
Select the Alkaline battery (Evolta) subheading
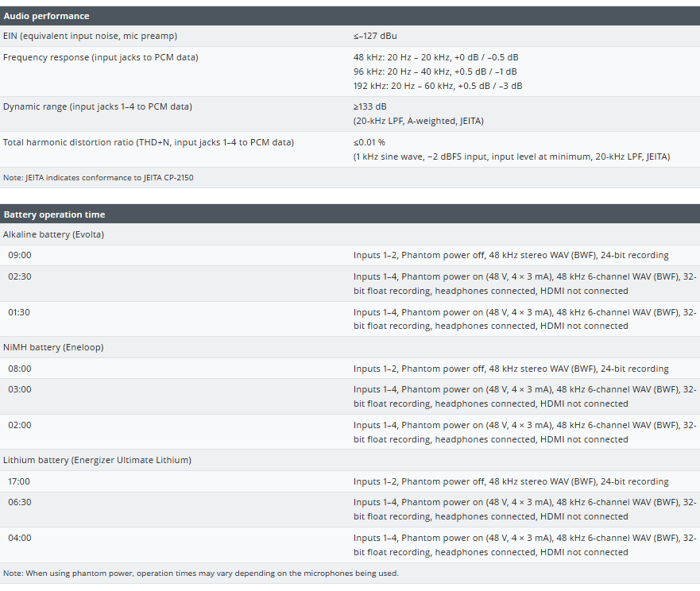point(53,234)
